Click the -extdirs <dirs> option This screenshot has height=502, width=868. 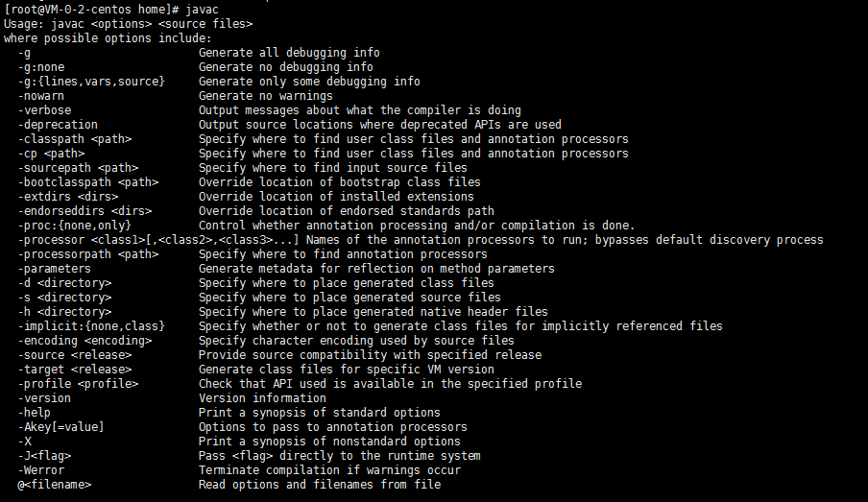pos(68,197)
